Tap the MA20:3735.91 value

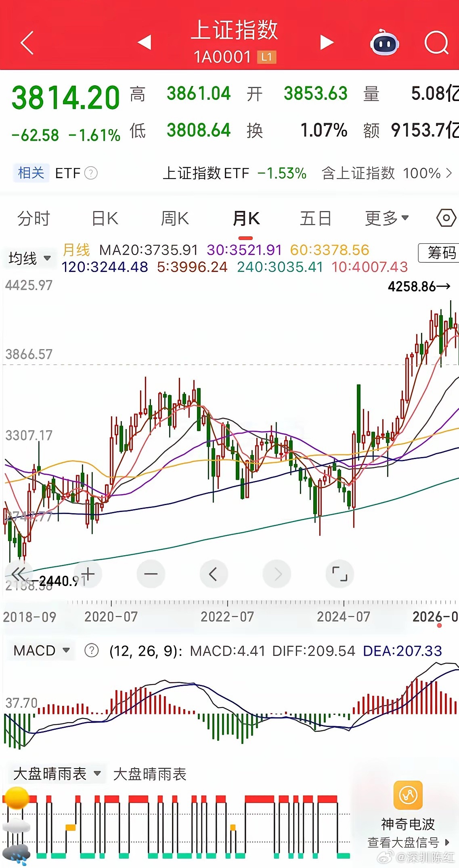click(x=149, y=250)
